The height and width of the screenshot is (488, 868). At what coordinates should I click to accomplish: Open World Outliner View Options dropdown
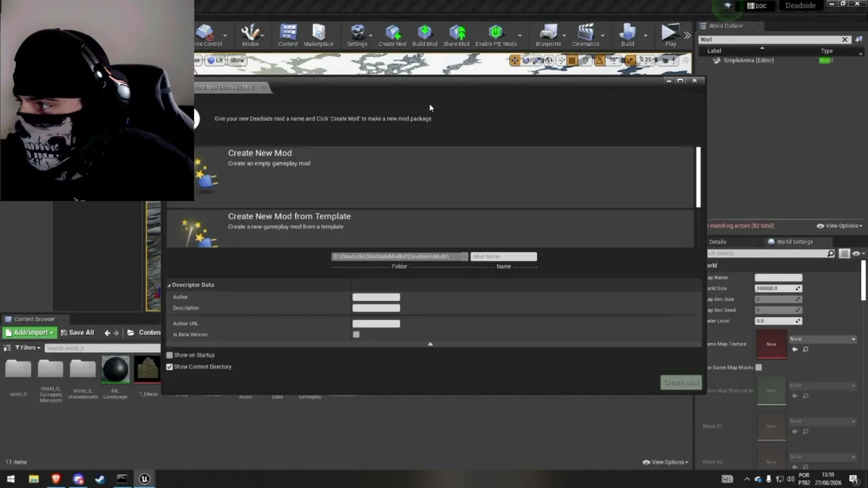(x=840, y=226)
